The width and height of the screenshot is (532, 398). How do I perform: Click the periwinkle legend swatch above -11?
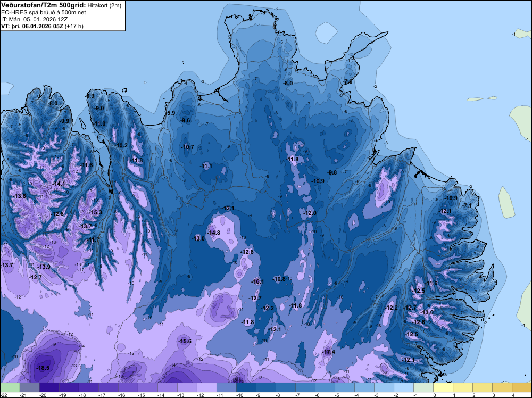point(226,387)
